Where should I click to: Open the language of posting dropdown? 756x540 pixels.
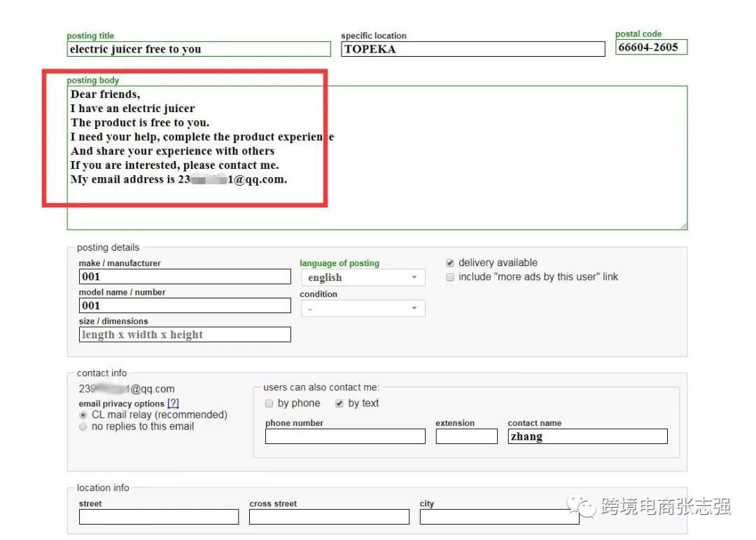coord(363,278)
